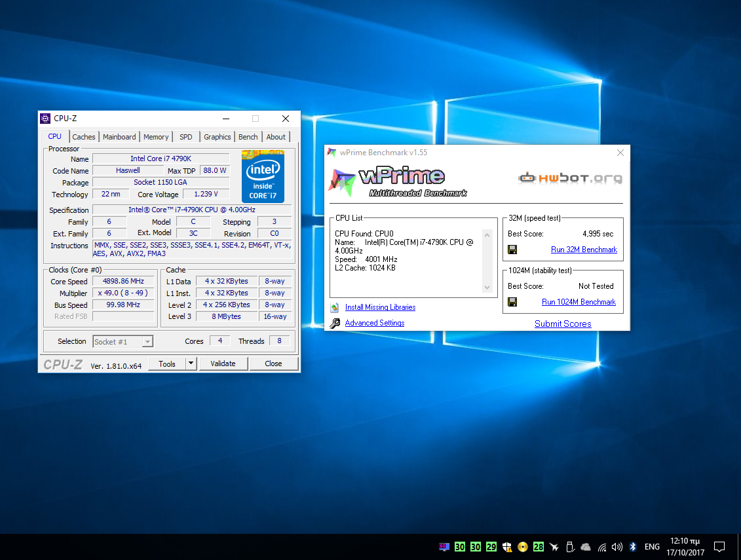Click the Install Missing Libraries link
The image size is (741, 560).
[x=381, y=307]
